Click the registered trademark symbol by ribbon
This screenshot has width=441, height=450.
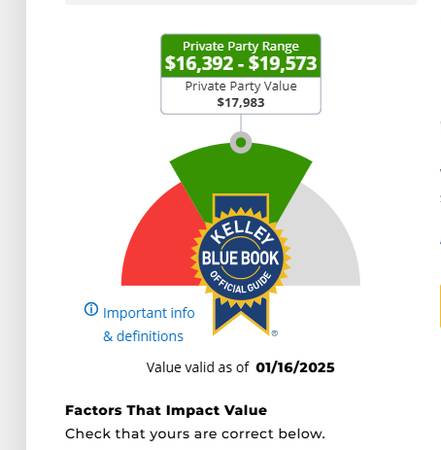274,333
